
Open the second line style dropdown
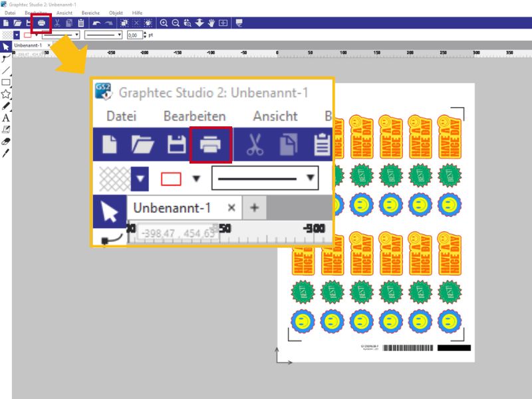(103, 35)
